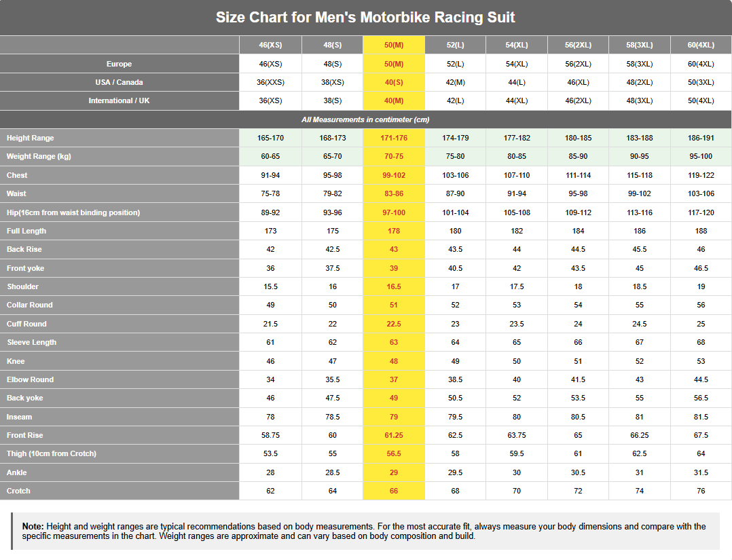The height and width of the screenshot is (560, 732).
Task: Select the USA / Canada row label
Action: point(119,82)
